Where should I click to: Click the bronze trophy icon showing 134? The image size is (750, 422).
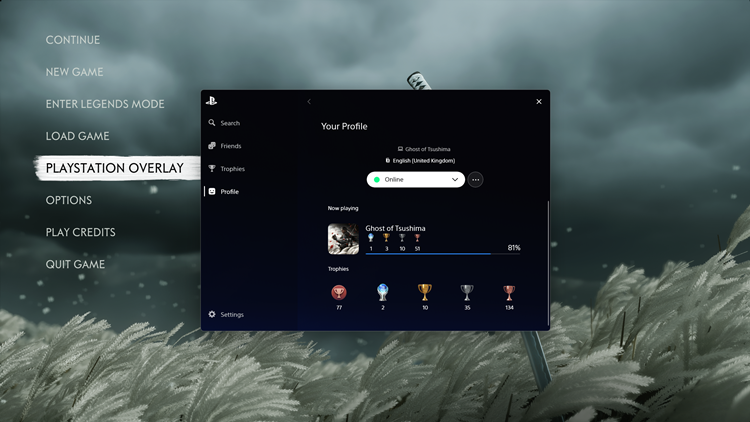click(x=509, y=292)
